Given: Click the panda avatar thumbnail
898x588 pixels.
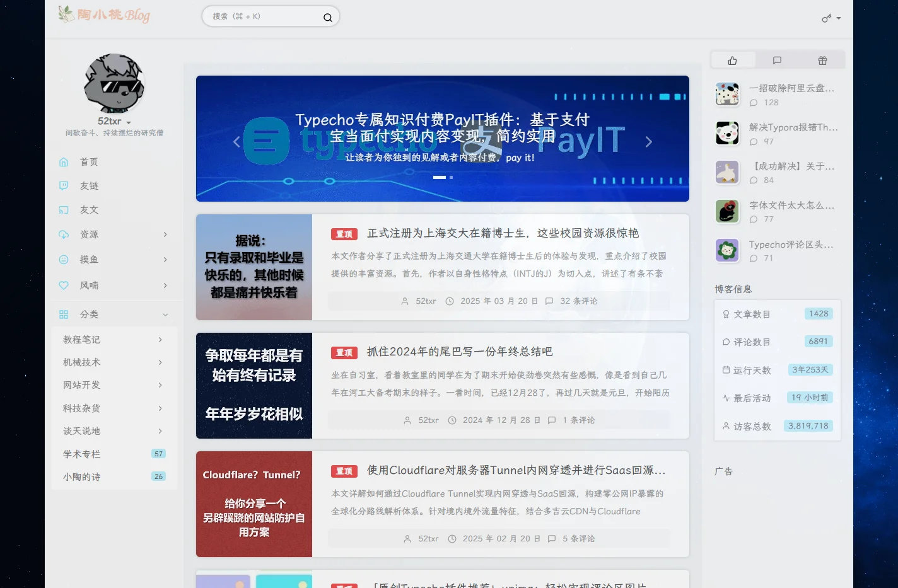Looking at the screenshot, I should tap(727, 134).
